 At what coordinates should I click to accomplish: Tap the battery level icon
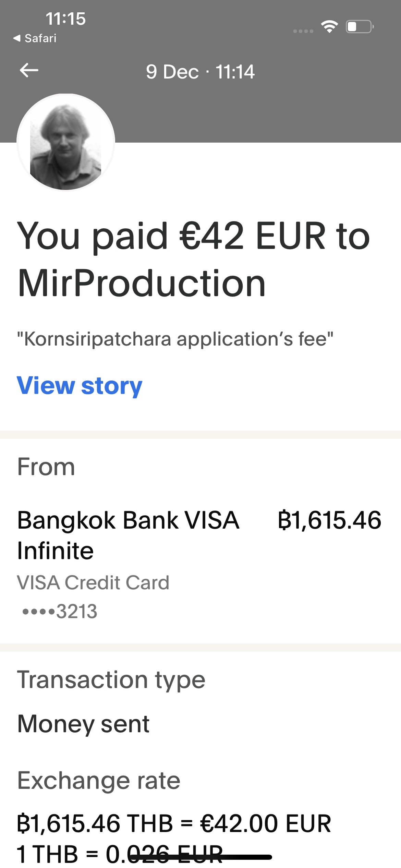coord(360,27)
